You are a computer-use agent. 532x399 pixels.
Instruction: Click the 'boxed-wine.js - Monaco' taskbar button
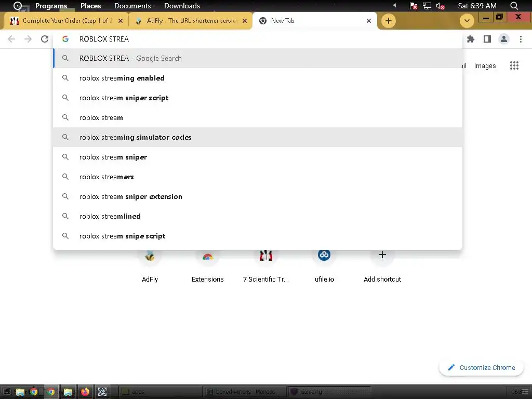pyautogui.click(x=244, y=392)
